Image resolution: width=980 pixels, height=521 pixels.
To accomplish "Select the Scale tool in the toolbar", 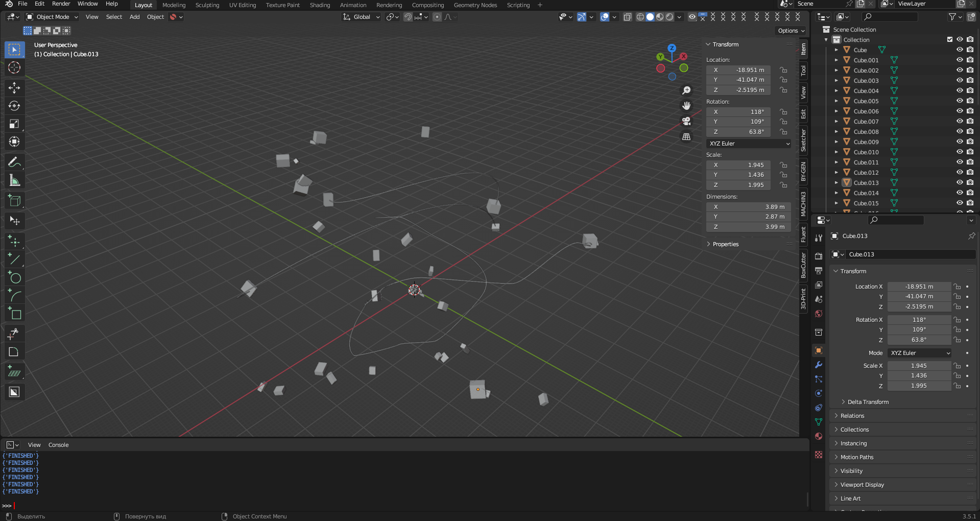I will [14, 124].
